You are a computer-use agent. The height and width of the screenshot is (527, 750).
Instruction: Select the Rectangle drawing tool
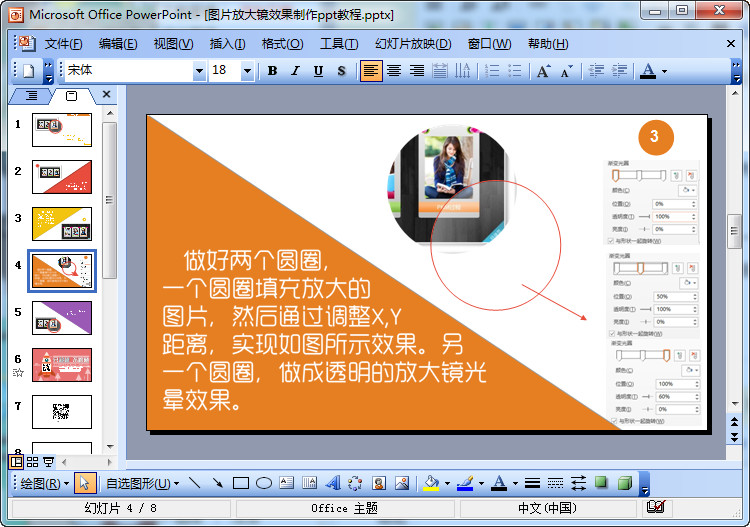pyautogui.click(x=240, y=484)
